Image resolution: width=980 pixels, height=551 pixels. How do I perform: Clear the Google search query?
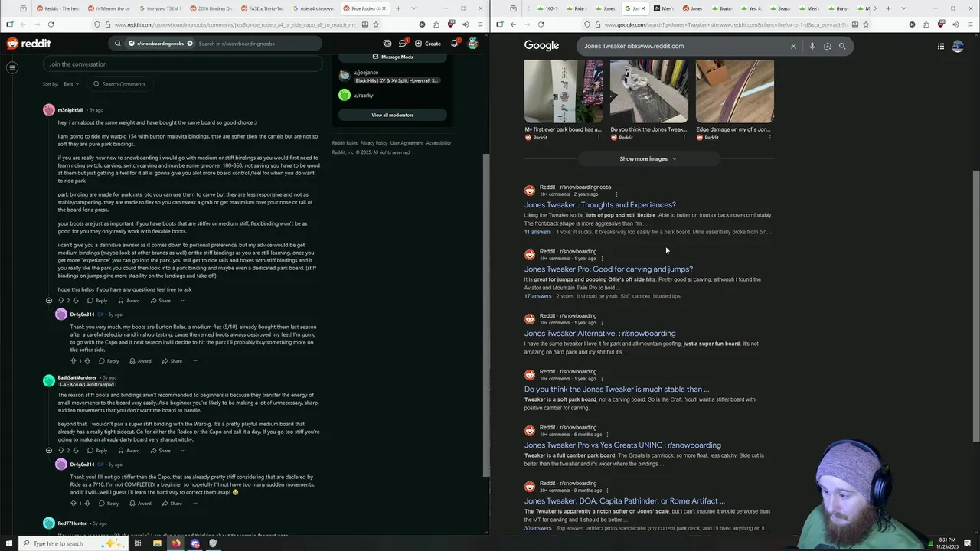coord(793,46)
